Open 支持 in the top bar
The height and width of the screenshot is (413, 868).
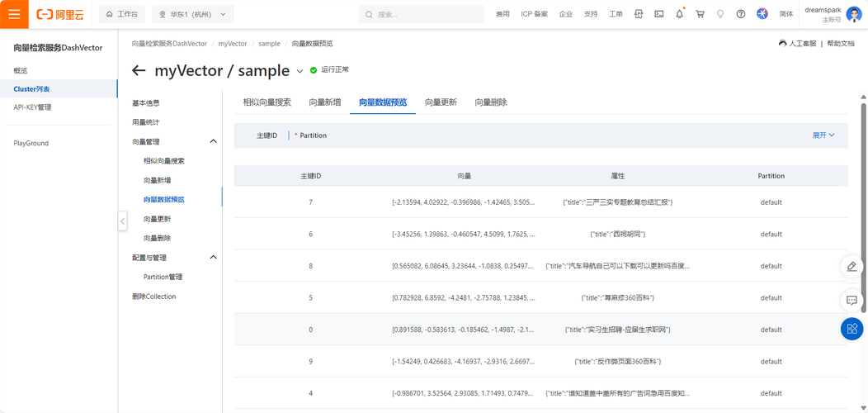pyautogui.click(x=591, y=14)
